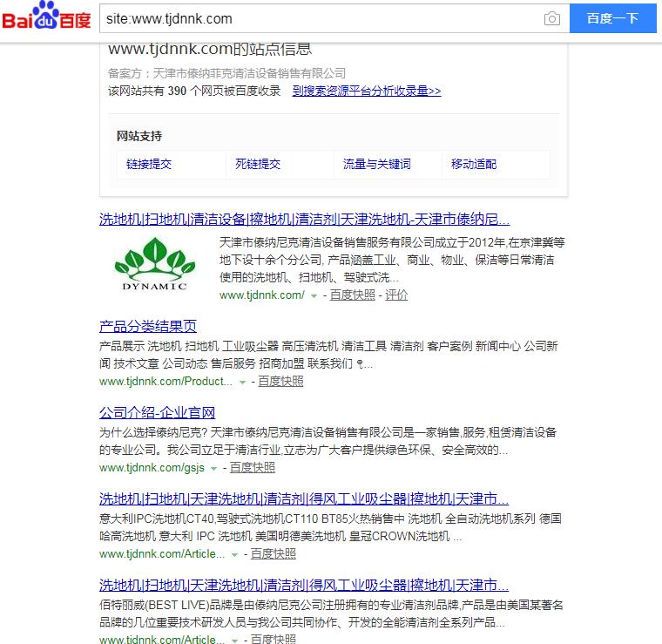Click the DYNAMIC logo thumbnail
662x644 pixels.
click(x=155, y=265)
